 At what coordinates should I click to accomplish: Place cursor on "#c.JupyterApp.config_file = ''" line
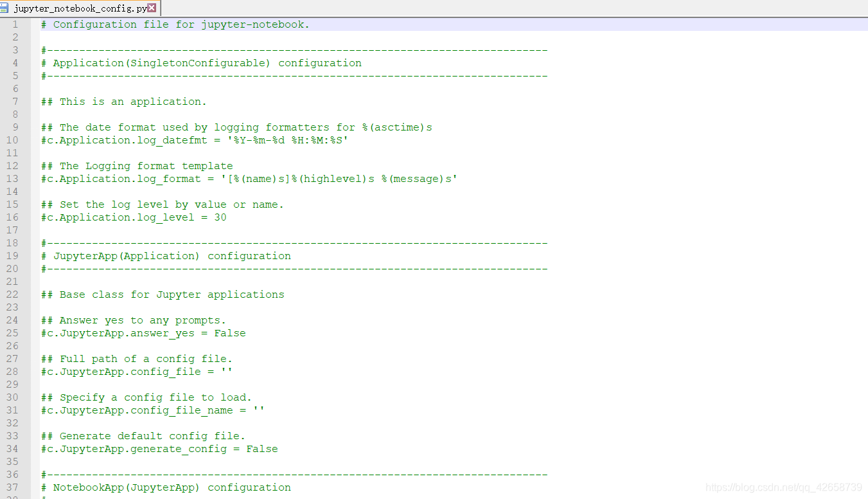click(137, 372)
